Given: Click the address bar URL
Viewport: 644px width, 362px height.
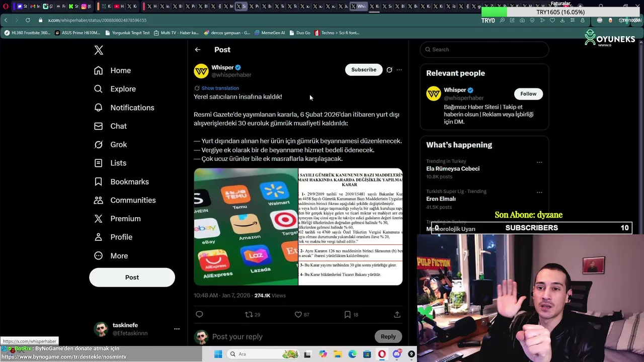Looking at the screenshot, I should pos(97,20).
